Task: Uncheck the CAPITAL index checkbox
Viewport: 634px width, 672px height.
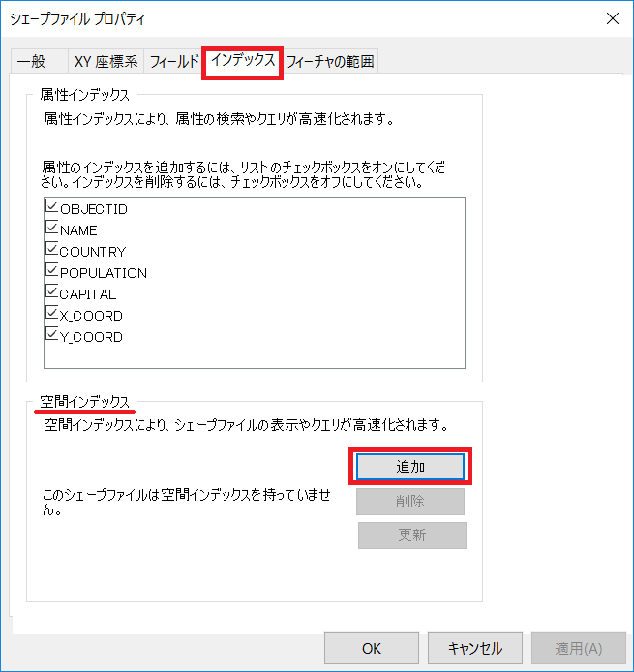Action: tap(51, 291)
